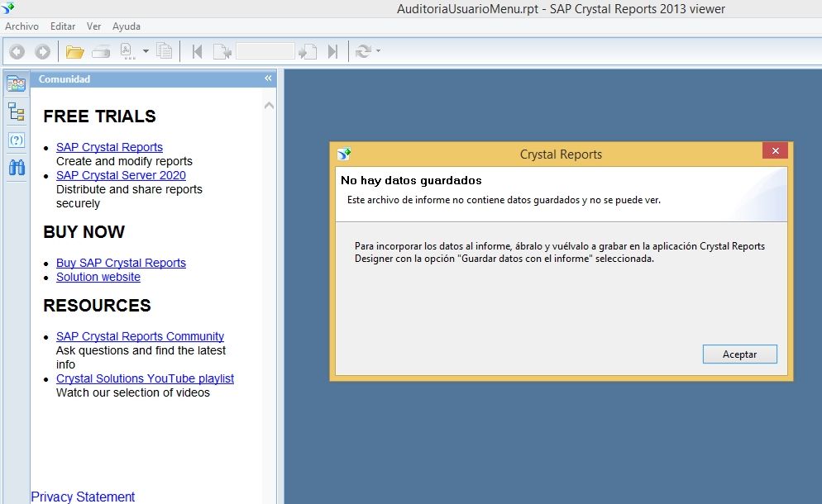Open the Privacy Statement link
Viewport: 822px width, 504px height.
point(83,497)
